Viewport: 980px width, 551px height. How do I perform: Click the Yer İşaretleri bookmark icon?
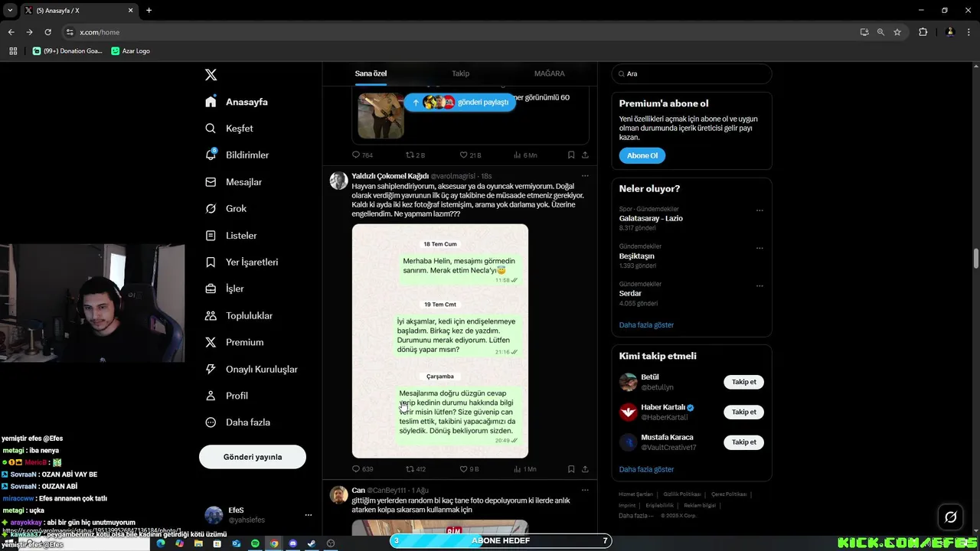click(211, 262)
